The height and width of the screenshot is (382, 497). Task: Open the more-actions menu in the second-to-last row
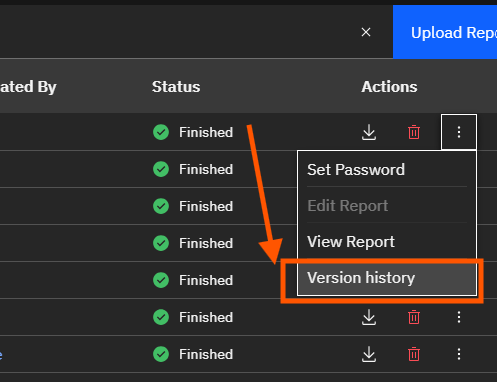point(459,317)
